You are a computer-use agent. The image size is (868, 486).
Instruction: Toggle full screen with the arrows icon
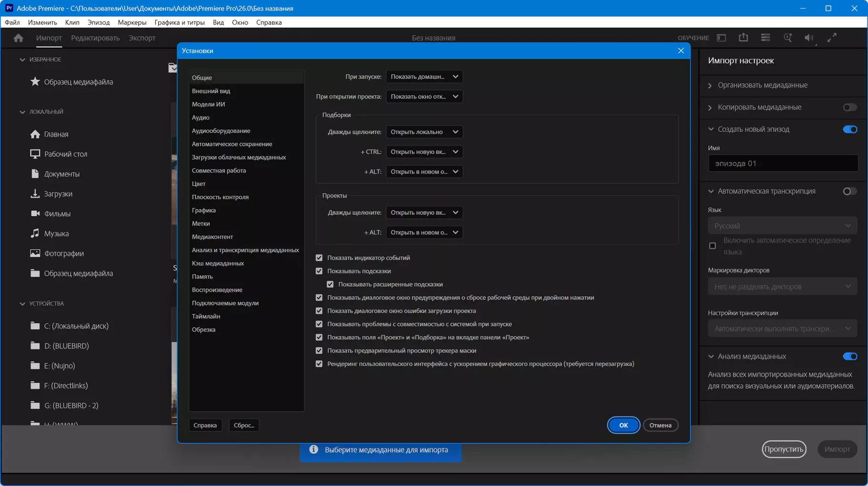coord(832,38)
